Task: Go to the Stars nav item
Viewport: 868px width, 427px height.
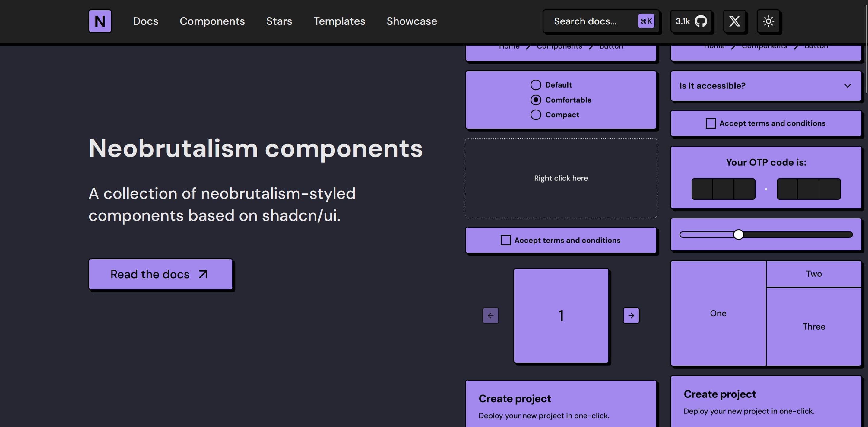Action: (x=279, y=21)
